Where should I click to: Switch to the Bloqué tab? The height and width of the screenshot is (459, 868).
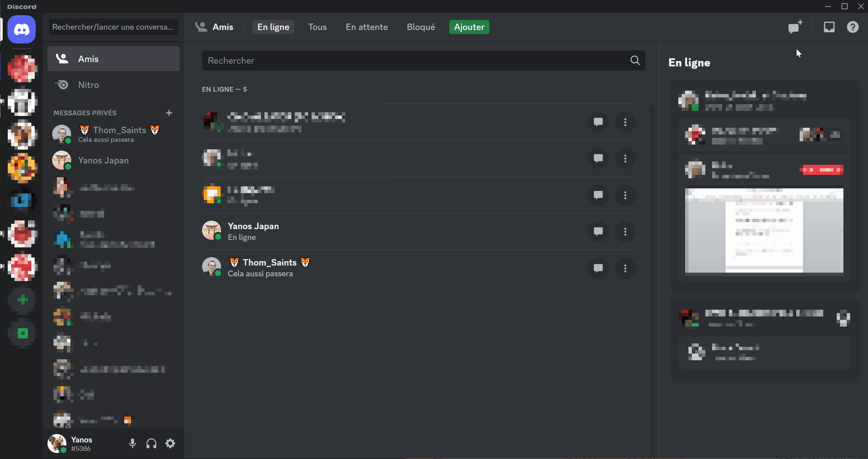point(421,27)
